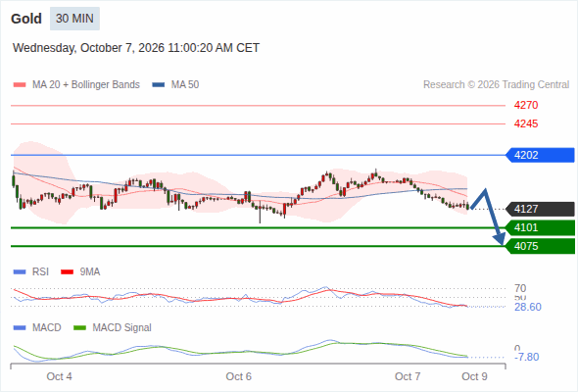Select the 4202 pivot price label
The height and width of the screenshot is (392, 578).
pyautogui.click(x=540, y=155)
